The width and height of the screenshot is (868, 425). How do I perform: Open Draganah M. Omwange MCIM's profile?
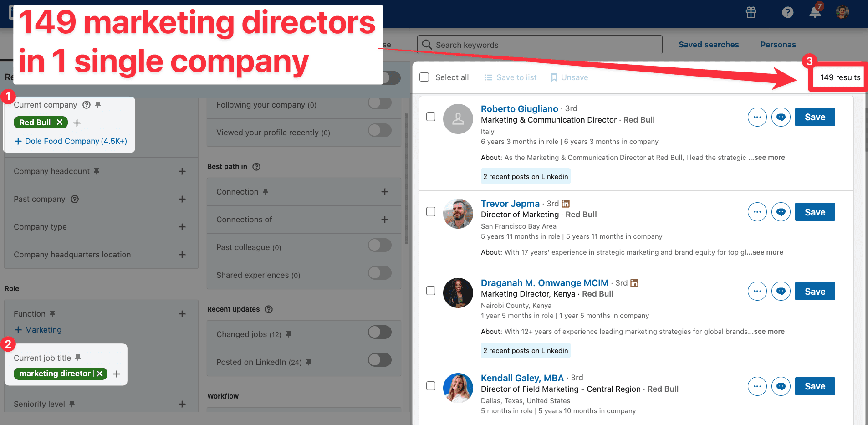[x=545, y=283]
